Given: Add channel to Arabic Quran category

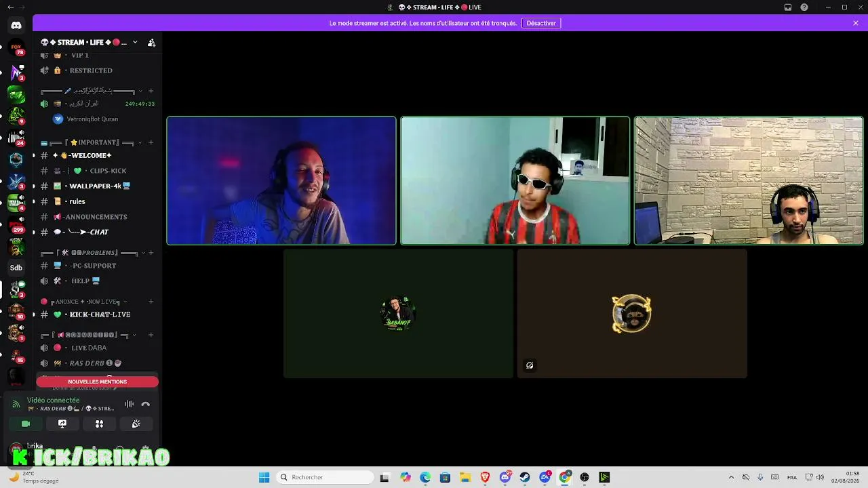Looking at the screenshot, I should click(151, 91).
